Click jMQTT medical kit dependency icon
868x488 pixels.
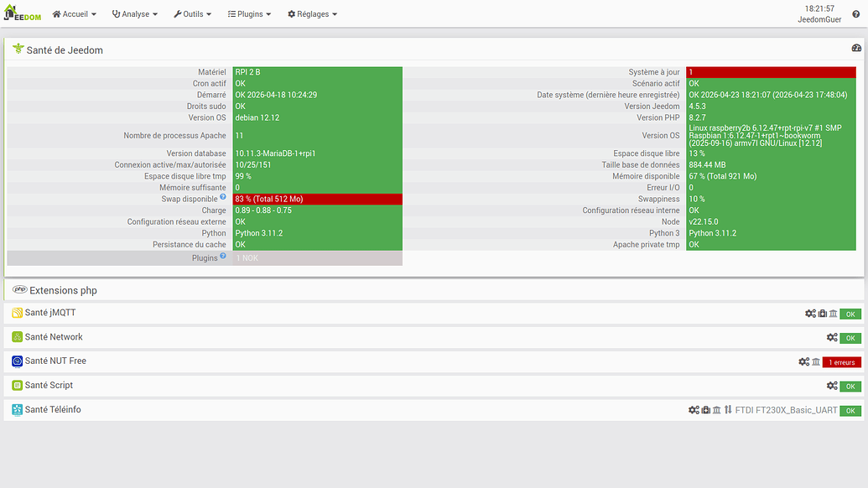tap(823, 314)
